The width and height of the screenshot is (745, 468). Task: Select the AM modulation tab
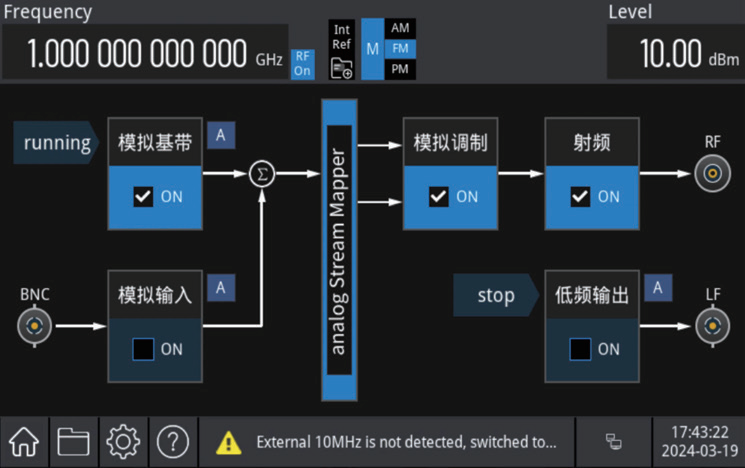[x=400, y=28]
